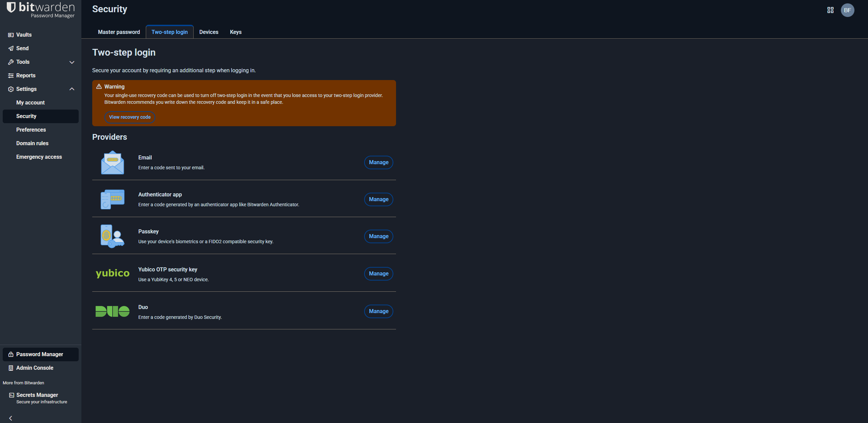Open Reports in the sidebar

[26, 75]
